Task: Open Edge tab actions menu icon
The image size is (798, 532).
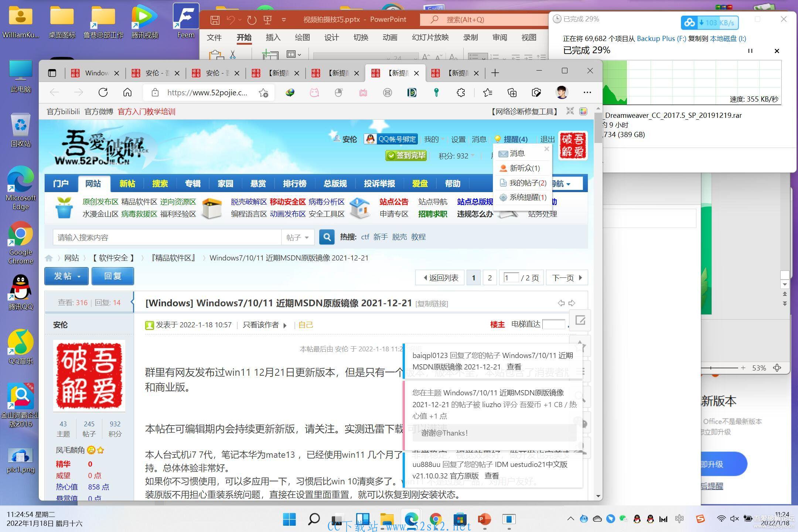Action: click(x=52, y=73)
